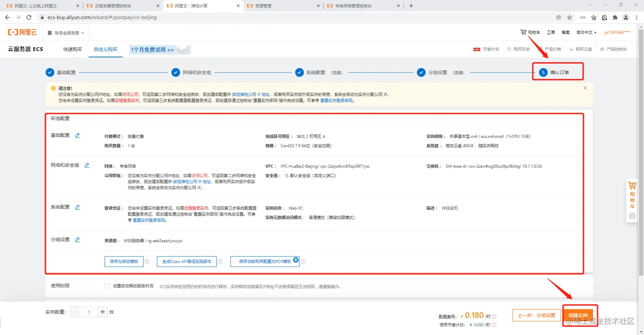Open a new browser tab
This screenshot has height=335, width=644.
tap(411, 6)
